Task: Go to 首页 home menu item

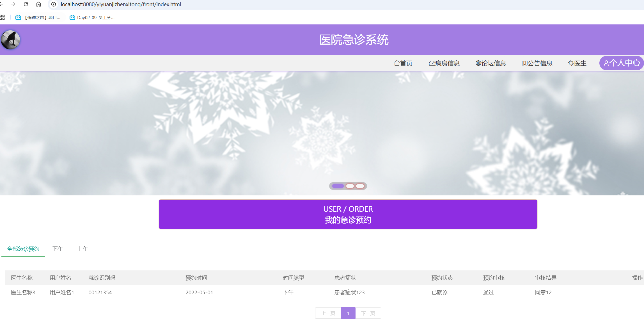Action: pos(403,63)
